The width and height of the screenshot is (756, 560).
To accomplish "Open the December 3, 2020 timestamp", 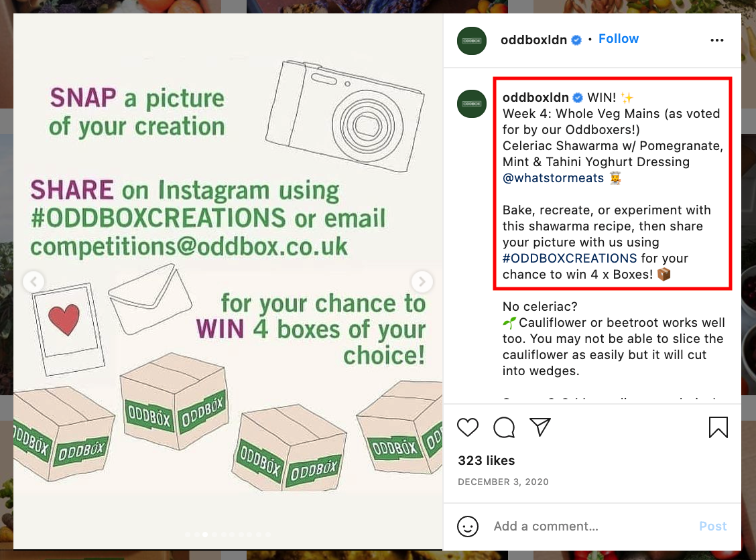I will (503, 482).
